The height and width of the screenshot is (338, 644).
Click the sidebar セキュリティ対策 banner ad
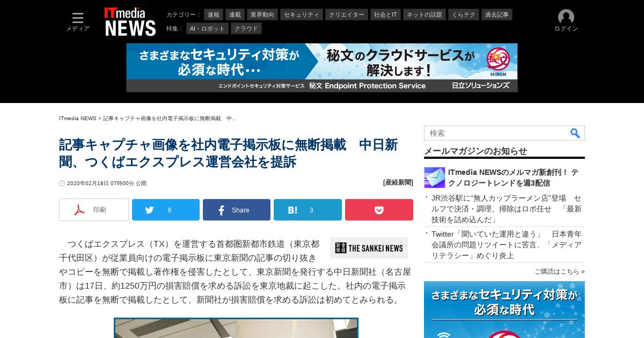coord(504,310)
